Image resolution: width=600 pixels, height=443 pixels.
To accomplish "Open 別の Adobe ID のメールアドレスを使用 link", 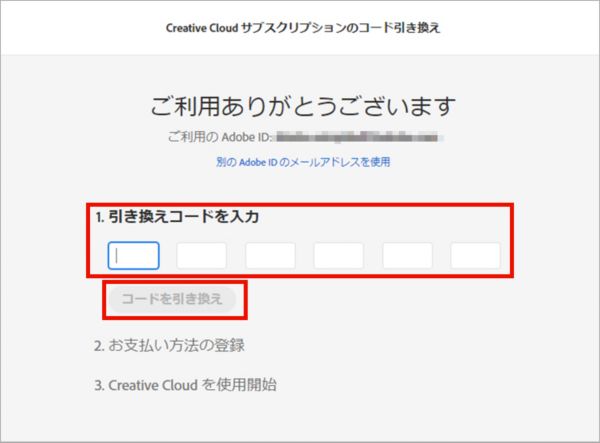I will point(303,162).
